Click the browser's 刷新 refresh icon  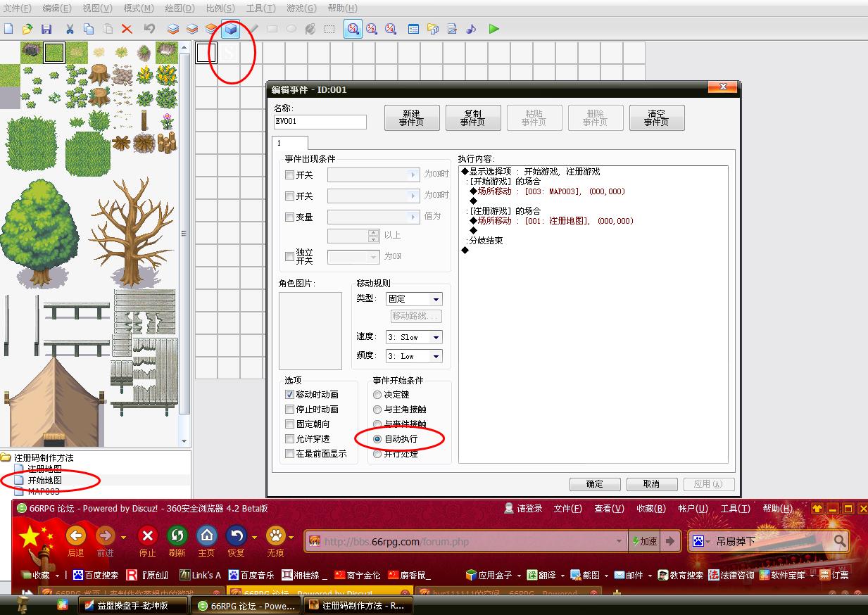(177, 536)
